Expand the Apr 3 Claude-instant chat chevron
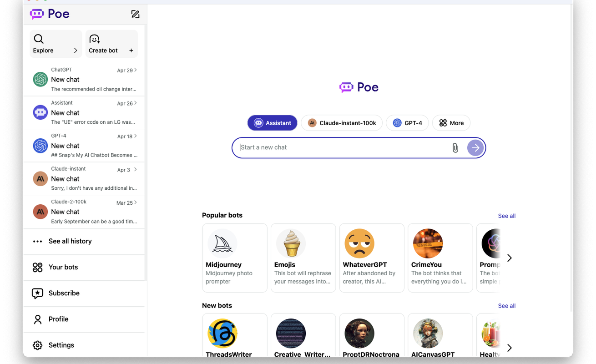Screen dimensions: 596x364 (x=136, y=169)
